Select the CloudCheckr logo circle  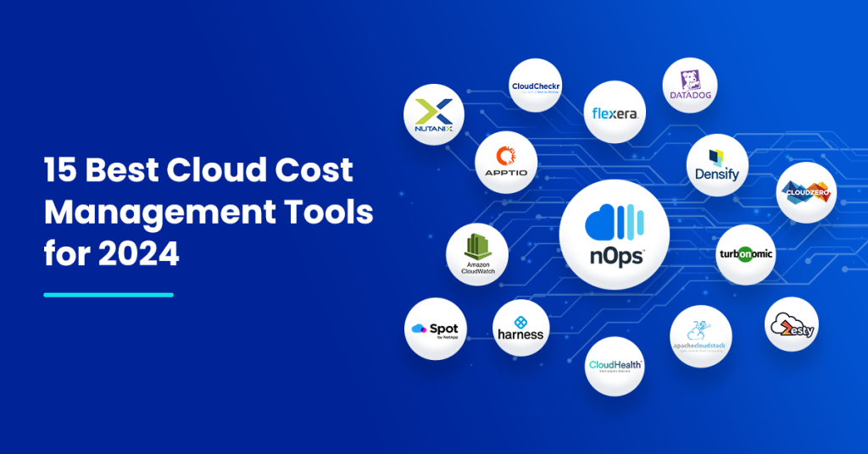tap(536, 86)
